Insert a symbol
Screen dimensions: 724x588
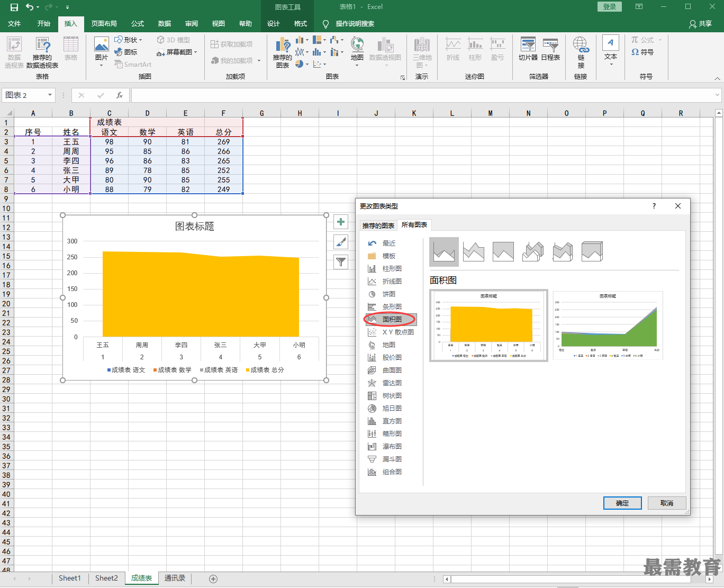[x=643, y=52]
